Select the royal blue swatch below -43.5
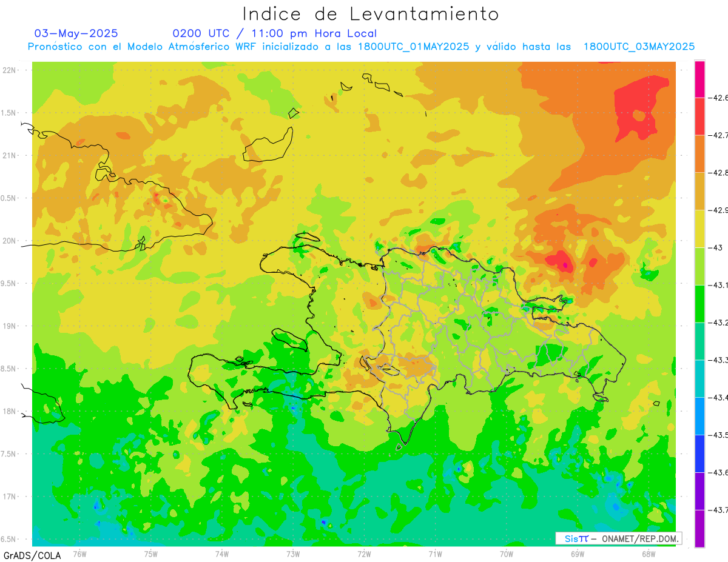Image resolution: width=728 pixels, height=562 pixels. [699, 453]
